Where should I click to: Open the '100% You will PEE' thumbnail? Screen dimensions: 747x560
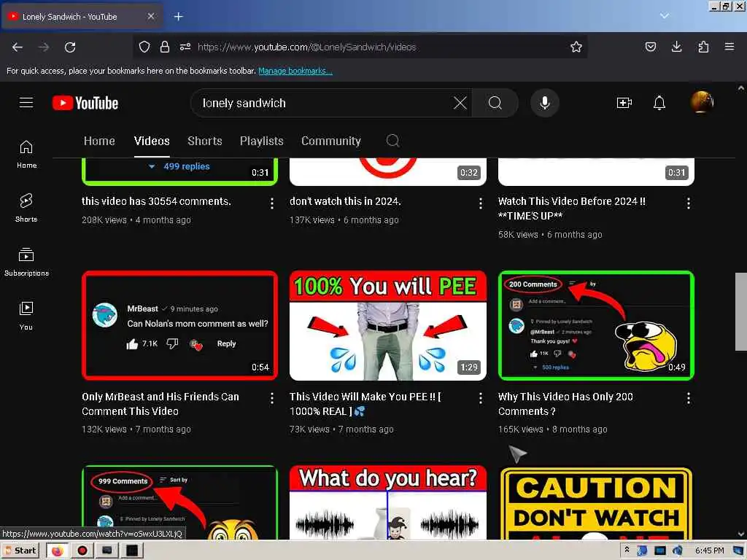tap(388, 325)
